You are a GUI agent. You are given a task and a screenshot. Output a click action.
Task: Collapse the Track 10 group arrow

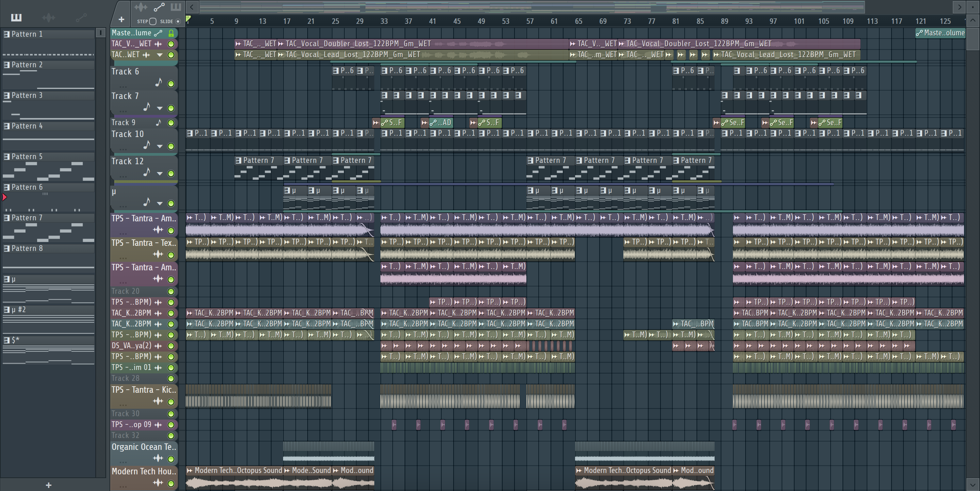(160, 146)
